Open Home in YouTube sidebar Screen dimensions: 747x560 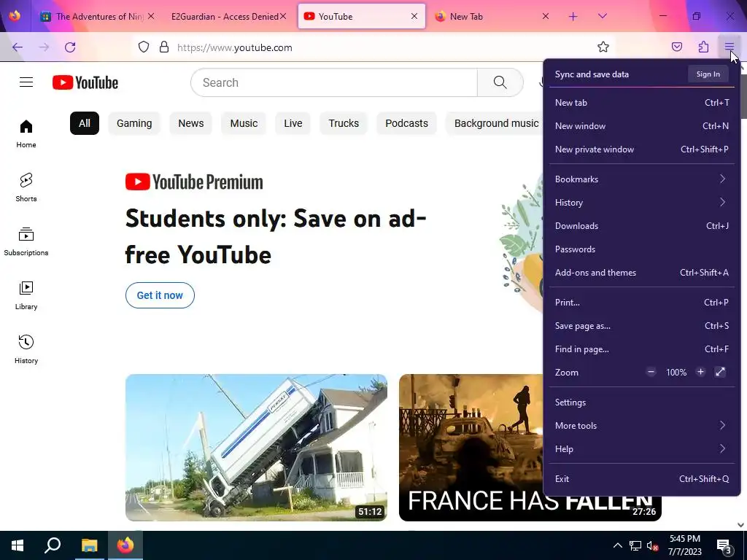26,134
